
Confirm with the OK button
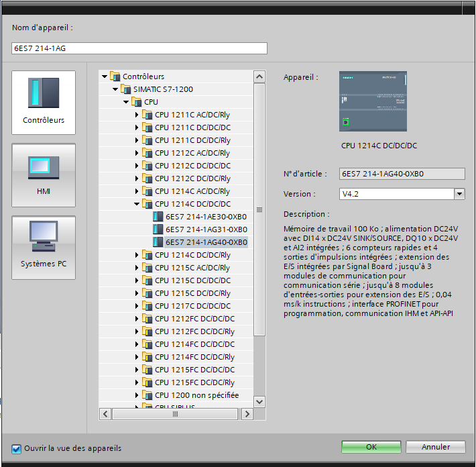click(x=371, y=447)
